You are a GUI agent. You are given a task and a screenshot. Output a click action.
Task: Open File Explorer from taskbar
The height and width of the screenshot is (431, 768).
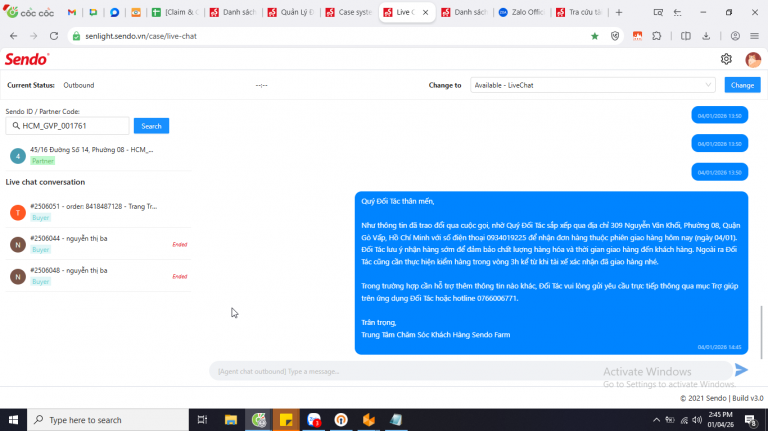tap(231, 420)
